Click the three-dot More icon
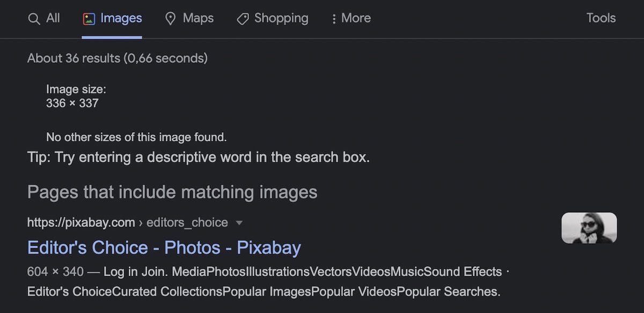 click(334, 19)
